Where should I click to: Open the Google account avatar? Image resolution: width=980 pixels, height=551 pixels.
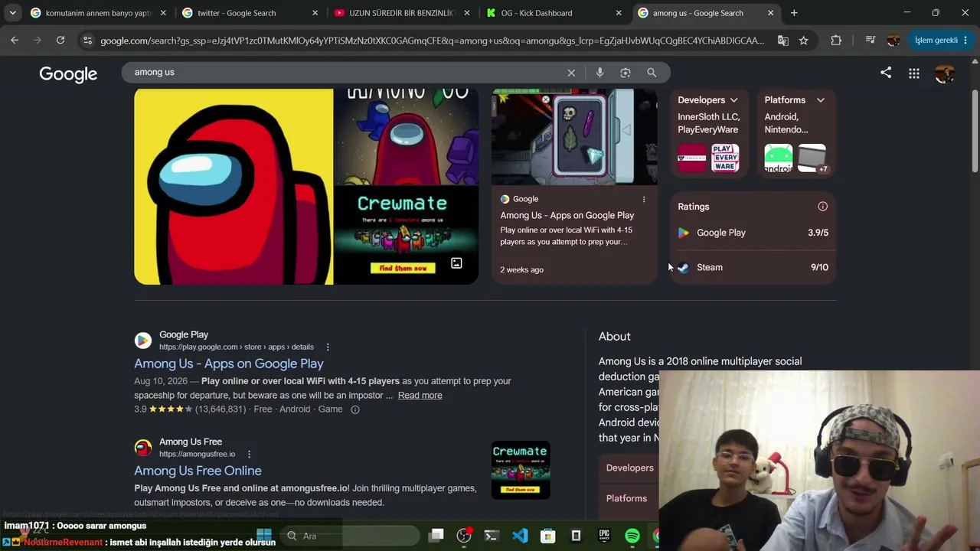[x=945, y=73]
